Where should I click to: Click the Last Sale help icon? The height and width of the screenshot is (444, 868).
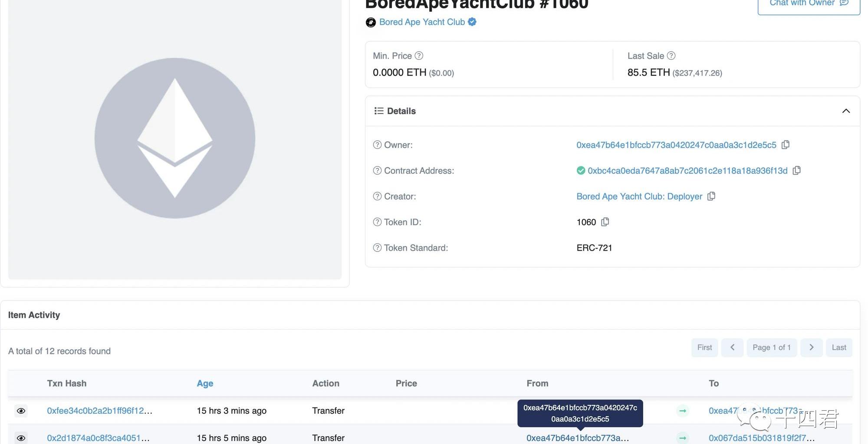point(671,56)
